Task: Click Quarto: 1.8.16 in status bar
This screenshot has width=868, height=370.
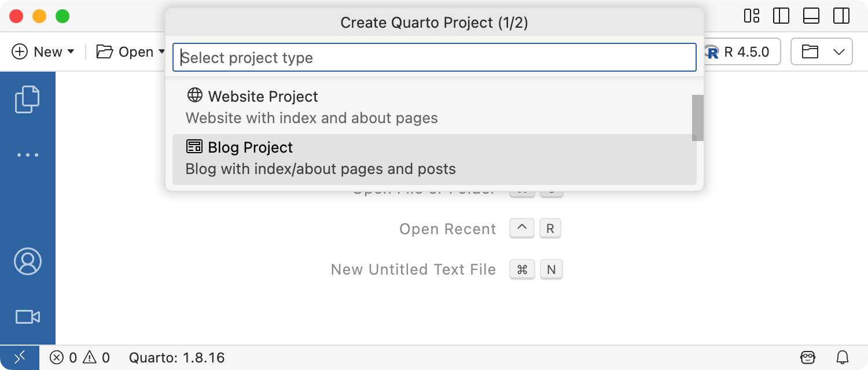Action: [x=176, y=357]
